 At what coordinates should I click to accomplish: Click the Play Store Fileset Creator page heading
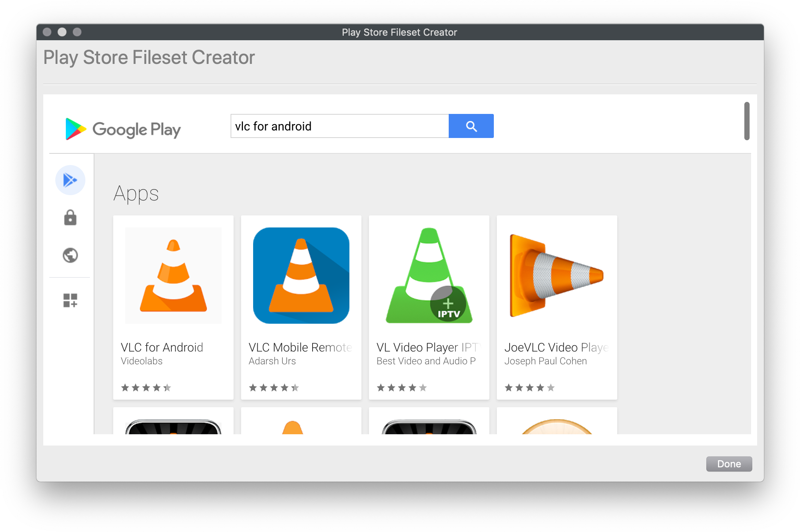149,58
